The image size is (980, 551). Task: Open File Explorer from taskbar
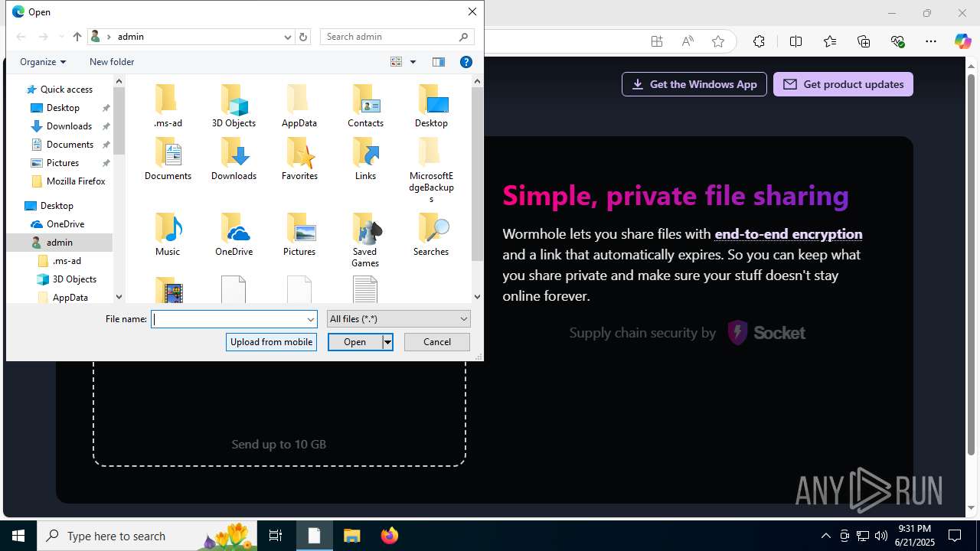point(351,536)
